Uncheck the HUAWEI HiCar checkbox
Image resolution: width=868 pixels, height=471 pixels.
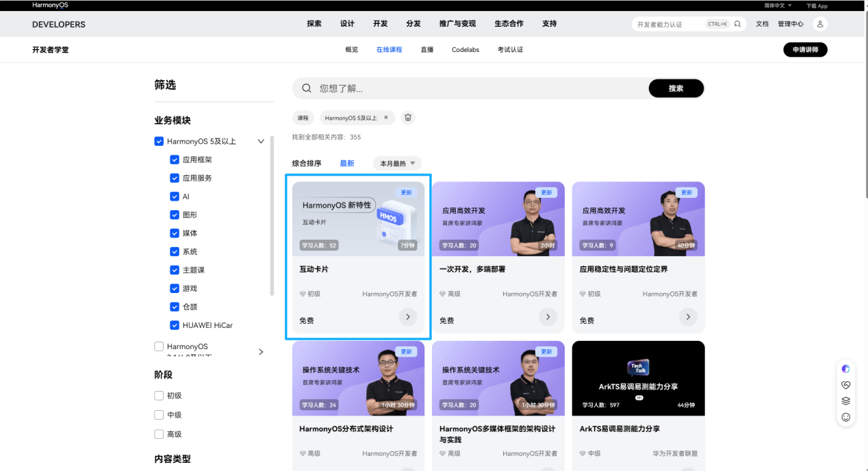click(x=175, y=325)
